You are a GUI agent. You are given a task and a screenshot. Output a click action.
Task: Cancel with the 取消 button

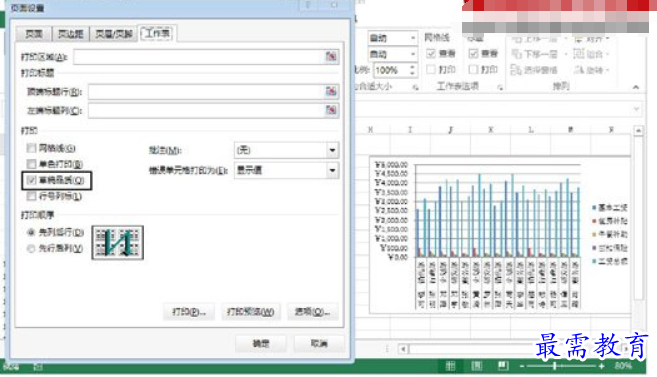click(x=319, y=343)
